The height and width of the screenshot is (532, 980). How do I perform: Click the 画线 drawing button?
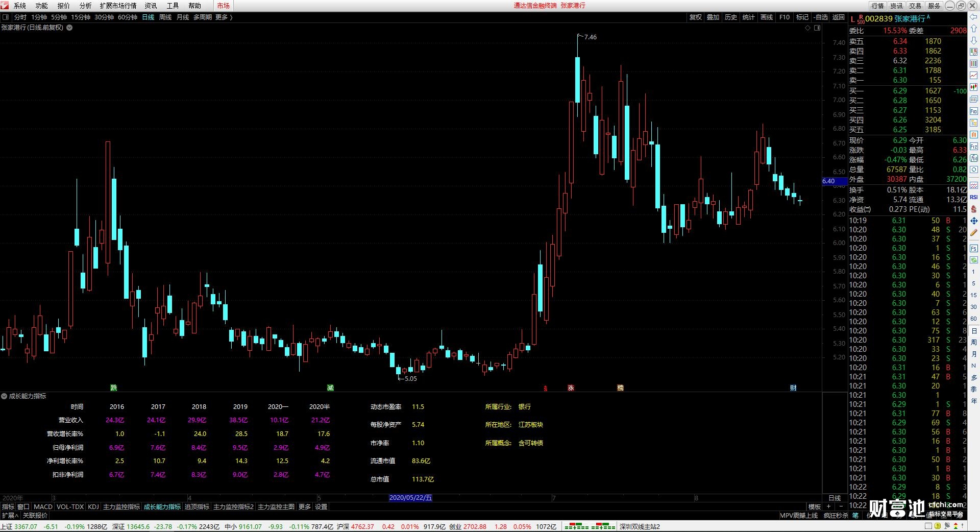[767, 17]
